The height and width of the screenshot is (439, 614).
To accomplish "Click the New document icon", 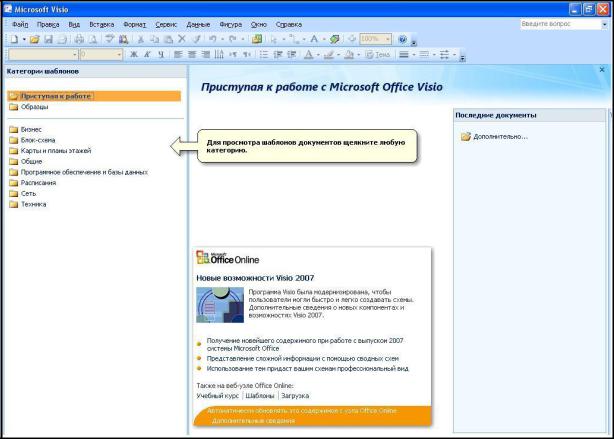I will pos(14,39).
